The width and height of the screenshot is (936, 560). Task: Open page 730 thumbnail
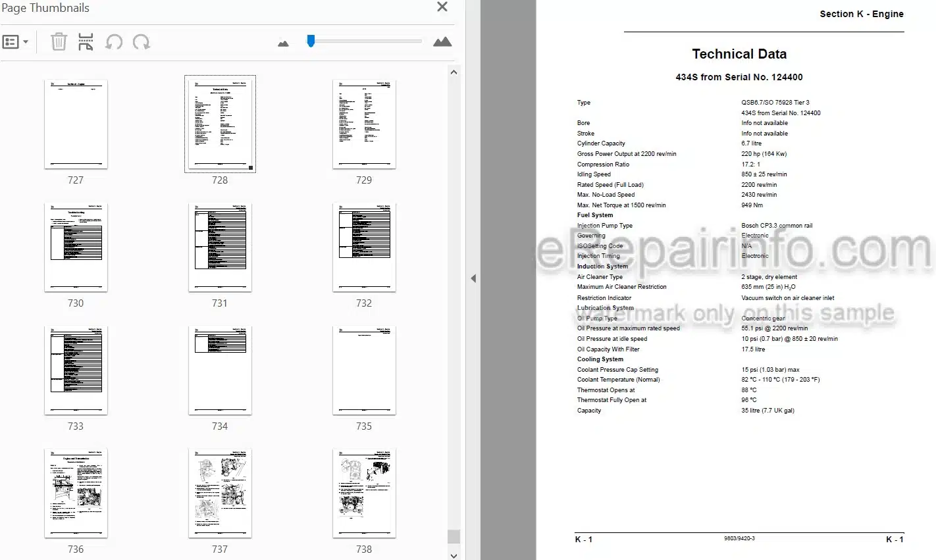(76, 247)
